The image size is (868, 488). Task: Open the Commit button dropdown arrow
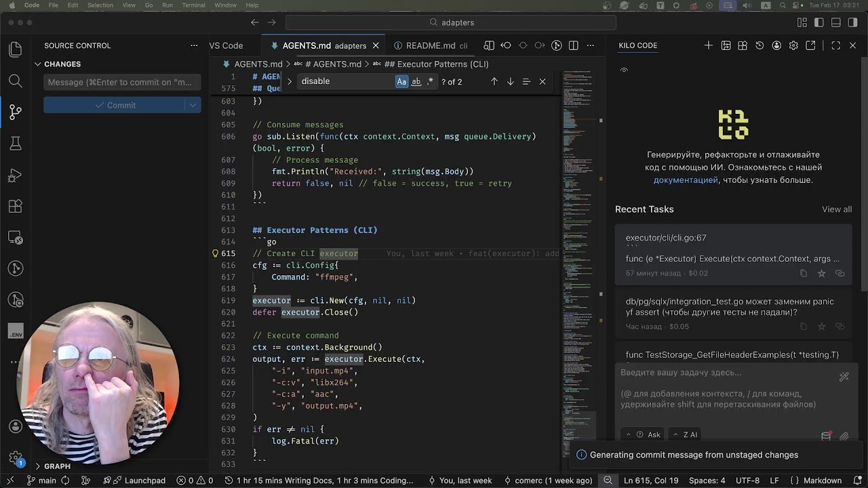(x=193, y=105)
